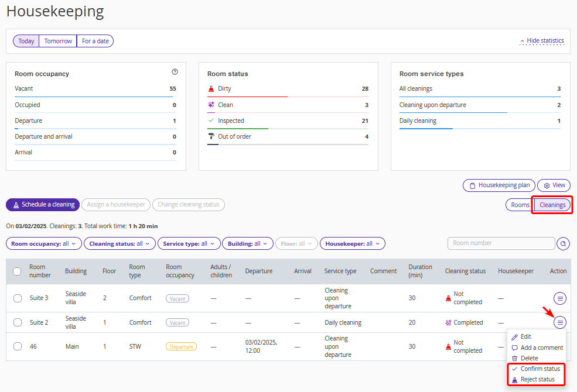
Task: Expand the Room occupancy filter dropdown
Action: coord(43,243)
